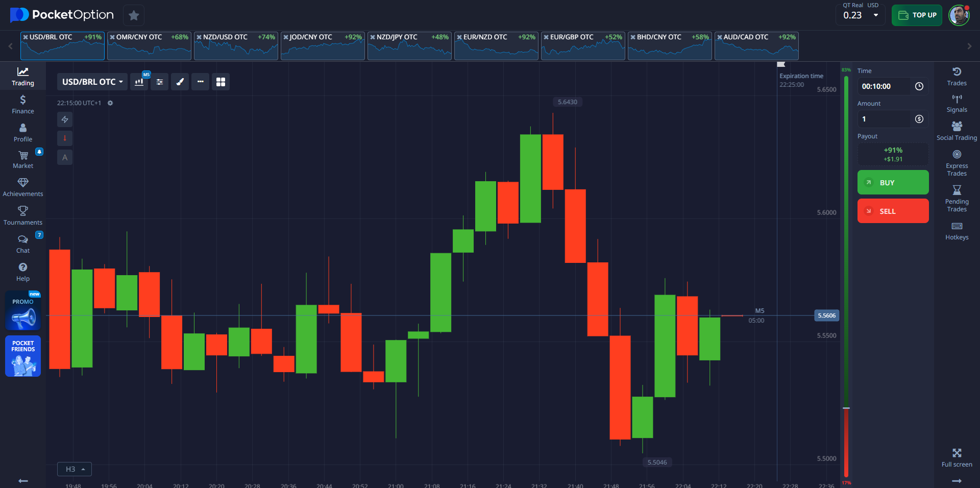Toggle the auto-scale A button
This screenshot has width=980, height=488.
[x=65, y=157]
